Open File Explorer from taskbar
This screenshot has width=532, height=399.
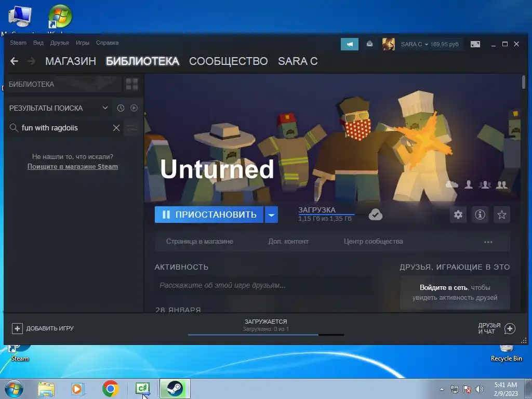(x=46, y=389)
